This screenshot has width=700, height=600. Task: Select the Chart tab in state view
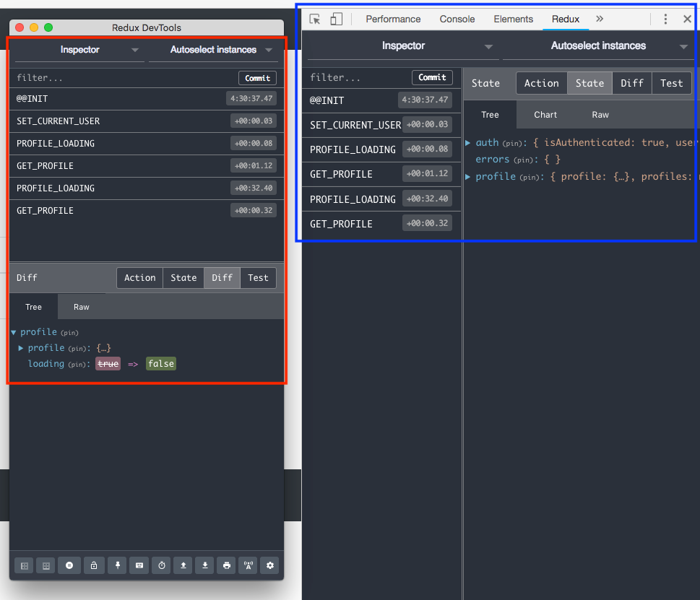pyautogui.click(x=545, y=115)
